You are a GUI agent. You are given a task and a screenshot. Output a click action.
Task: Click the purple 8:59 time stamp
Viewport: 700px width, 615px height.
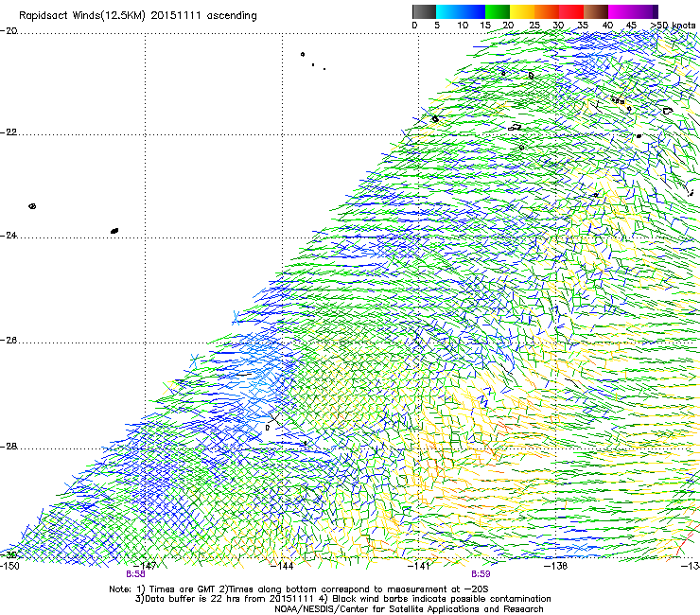(481, 574)
